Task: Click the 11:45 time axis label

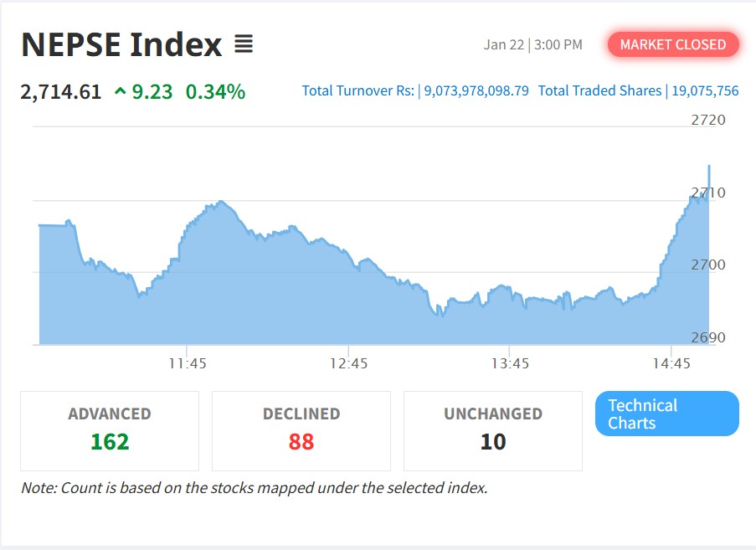Action: (x=188, y=363)
